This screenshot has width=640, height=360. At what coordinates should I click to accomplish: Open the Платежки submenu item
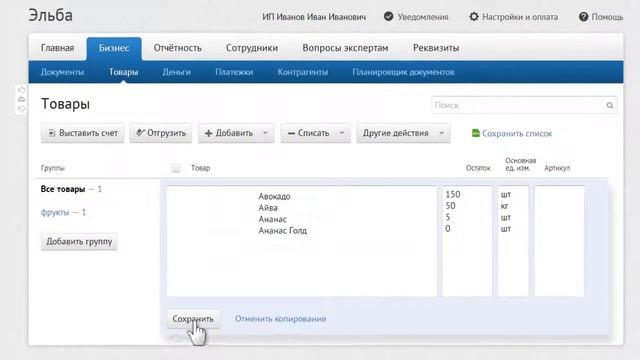pyautogui.click(x=234, y=72)
